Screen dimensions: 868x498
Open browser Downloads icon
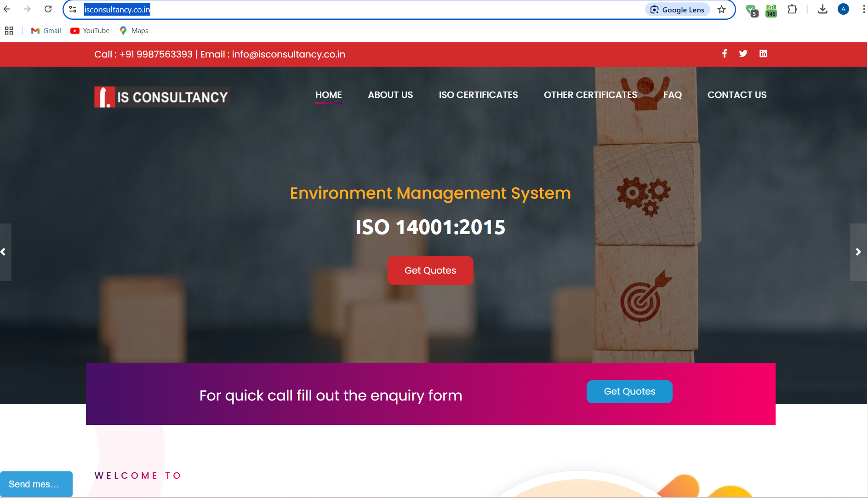coord(822,9)
